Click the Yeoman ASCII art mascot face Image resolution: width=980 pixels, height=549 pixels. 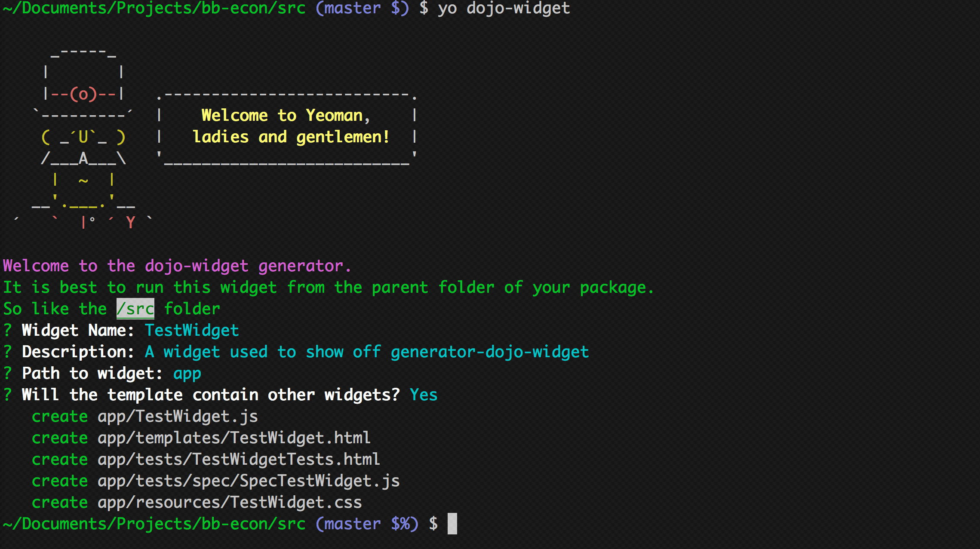tap(83, 137)
